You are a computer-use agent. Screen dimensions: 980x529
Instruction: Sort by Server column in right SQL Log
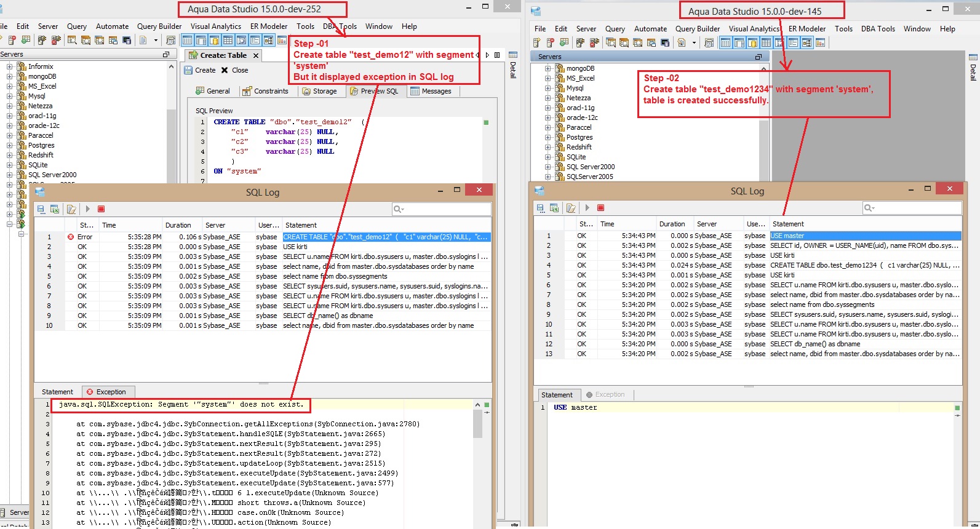(717, 224)
